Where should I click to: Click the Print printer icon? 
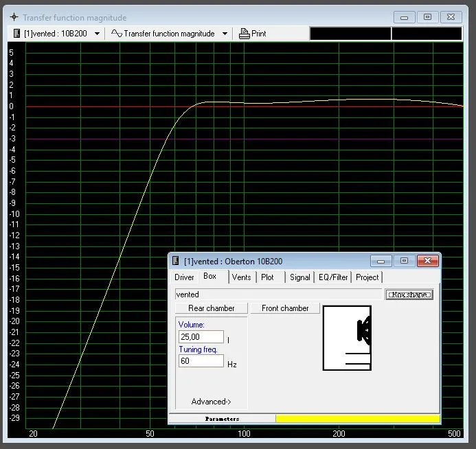pyautogui.click(x=244, y=34)
